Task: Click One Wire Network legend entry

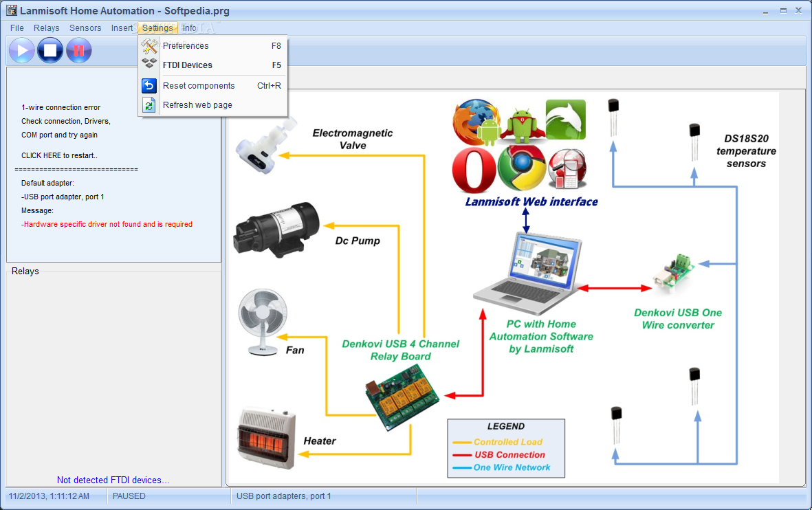Action: (512, 467)
